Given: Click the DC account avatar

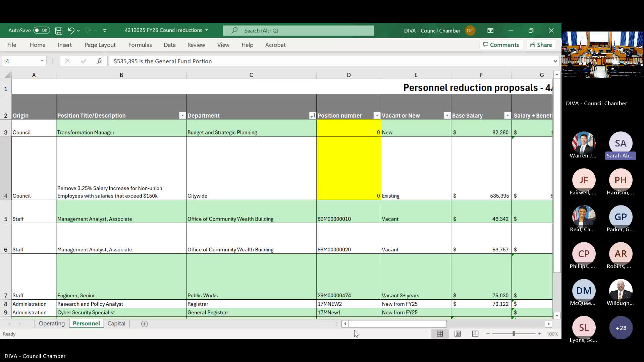Looking at the screenshot, I should pos(470,31).
